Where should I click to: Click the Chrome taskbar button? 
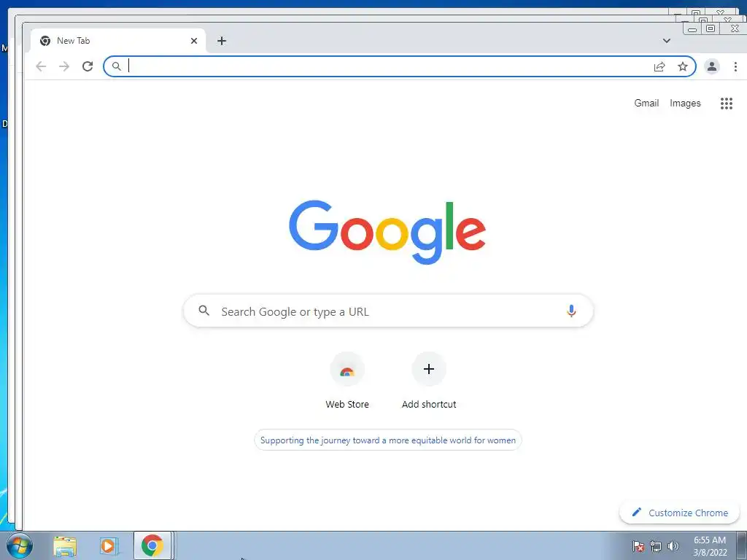[152, 545]
